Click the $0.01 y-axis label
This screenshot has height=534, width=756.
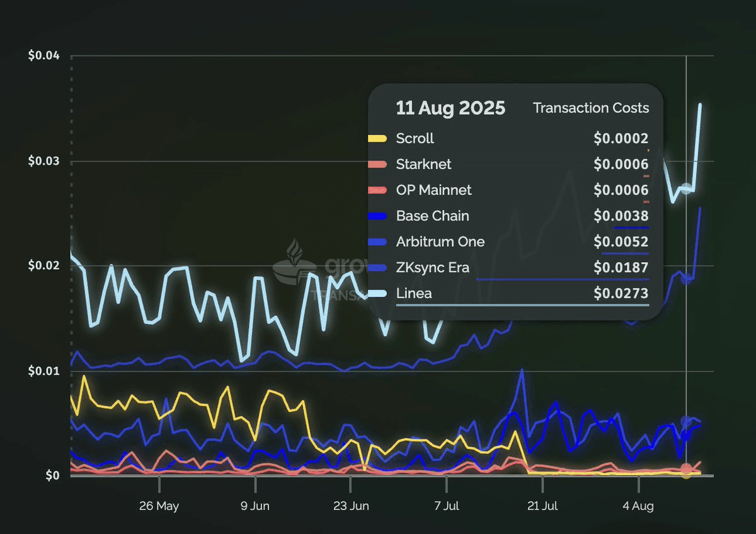point(43,370)
